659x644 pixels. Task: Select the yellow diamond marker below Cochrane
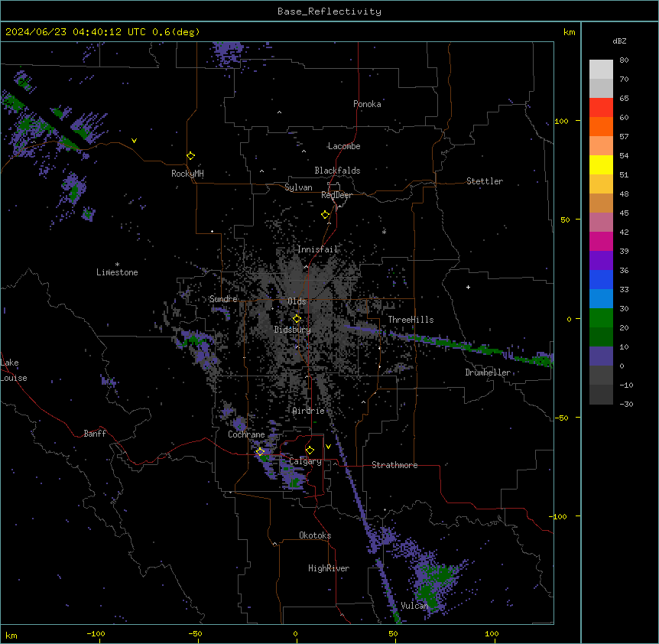click(260, 452)
